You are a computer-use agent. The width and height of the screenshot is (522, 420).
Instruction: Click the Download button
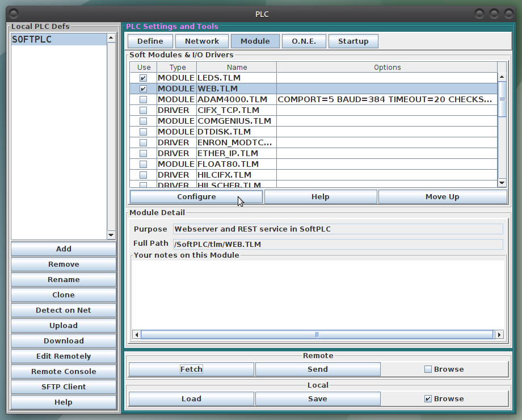(x=64, y=341)
